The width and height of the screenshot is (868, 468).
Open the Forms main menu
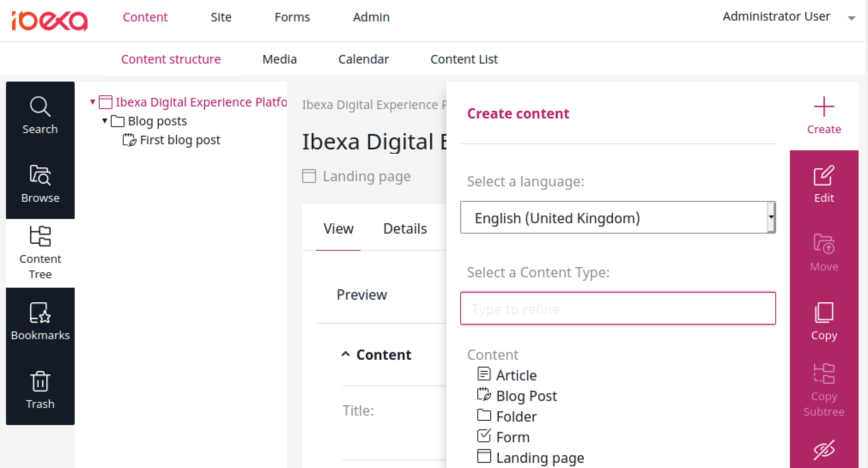292,17
